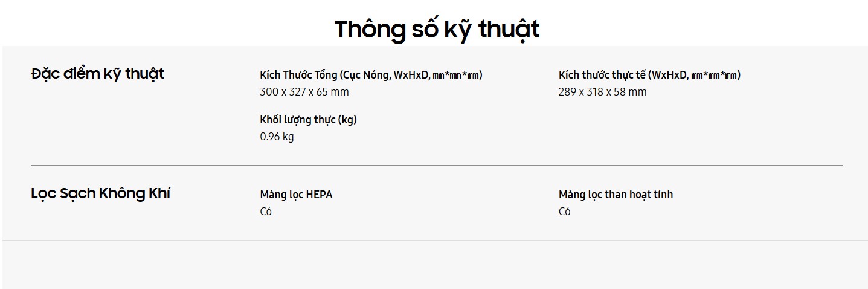
Task: Select 'Có' under Màng lọc than hoạt tính
Action: pos(565,212)
